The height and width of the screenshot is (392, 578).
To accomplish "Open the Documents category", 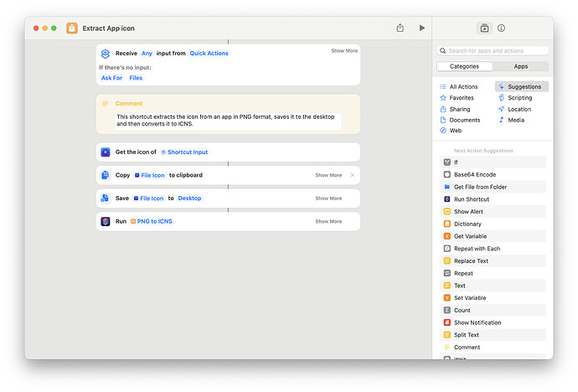I will 461,120.
